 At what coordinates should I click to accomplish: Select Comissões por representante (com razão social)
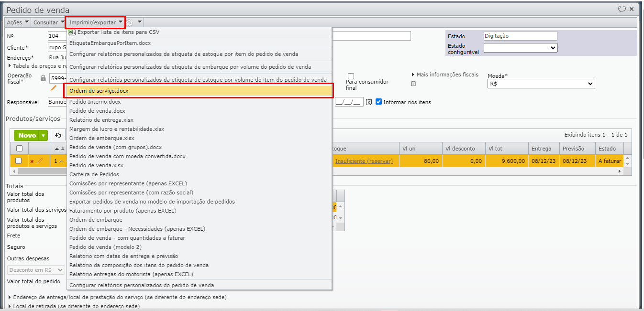199,193
